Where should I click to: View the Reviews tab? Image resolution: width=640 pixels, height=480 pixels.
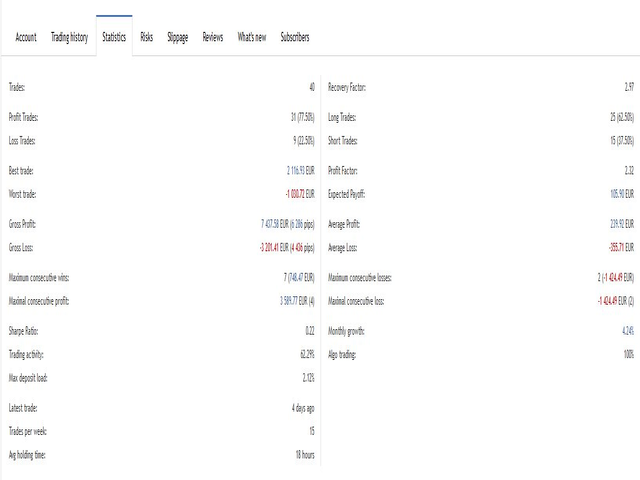[x=213, y=38]
